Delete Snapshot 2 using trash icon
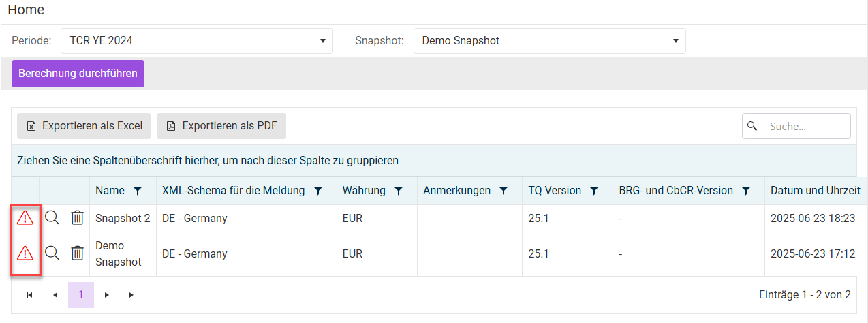The height and width of the screenshot is (323, 868). [78, 218]
